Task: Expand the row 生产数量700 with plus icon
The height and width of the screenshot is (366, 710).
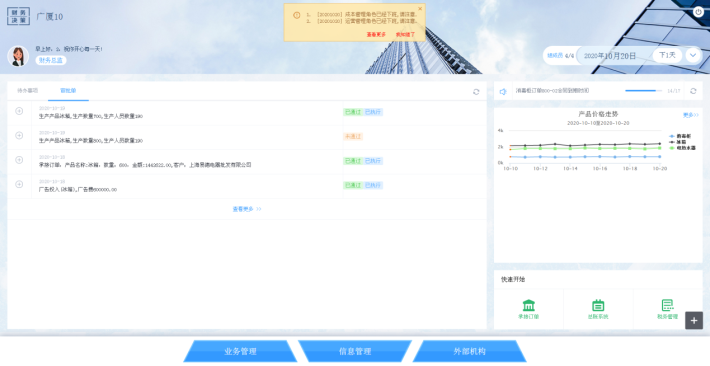Action: (x=19, y=111)
